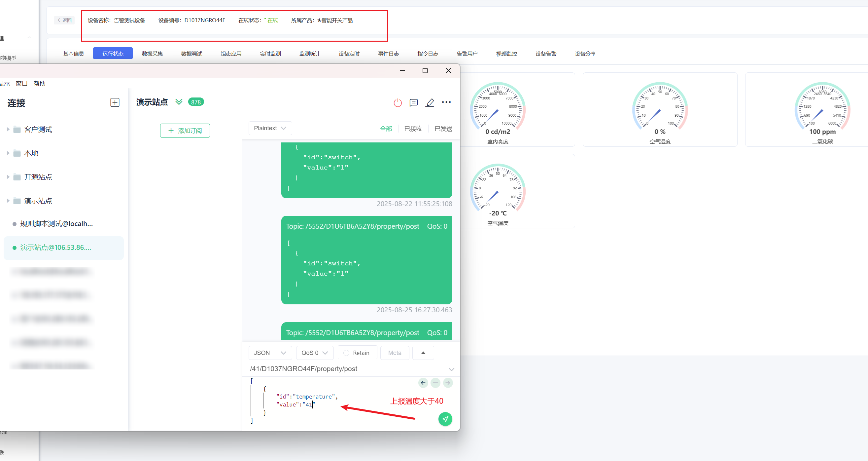The width and height of the screenshot is (868, 461).
Task: Open the three-dots more menu
Action: point(446,102)
